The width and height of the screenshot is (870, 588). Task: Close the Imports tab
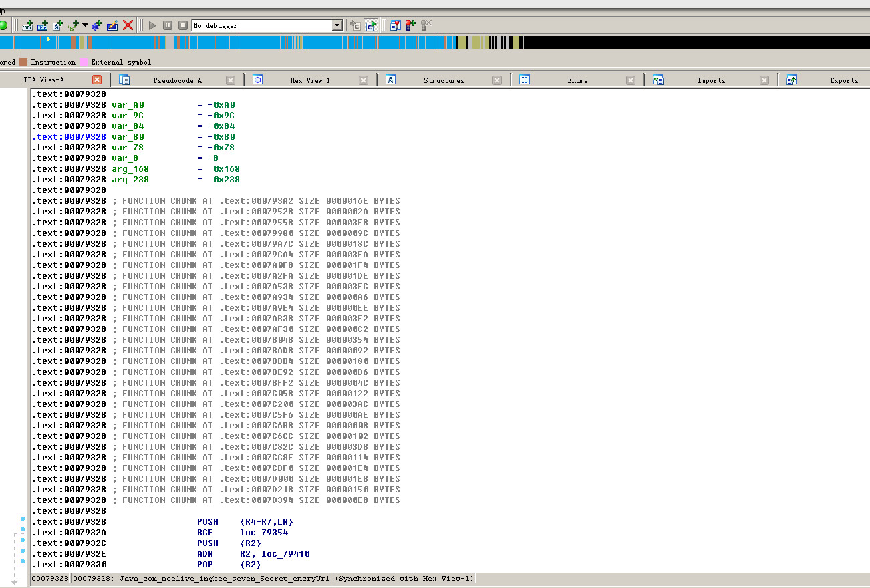point(764,80)
